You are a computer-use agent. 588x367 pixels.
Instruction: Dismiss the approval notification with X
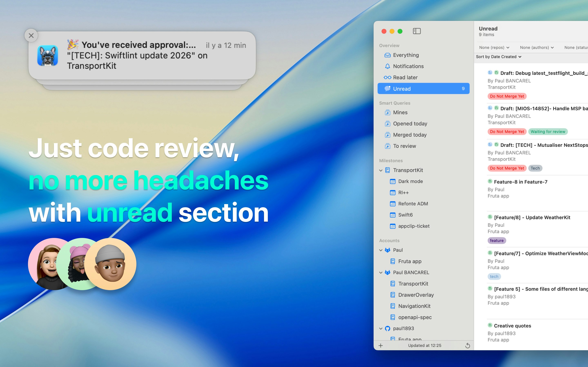point(31,35)
